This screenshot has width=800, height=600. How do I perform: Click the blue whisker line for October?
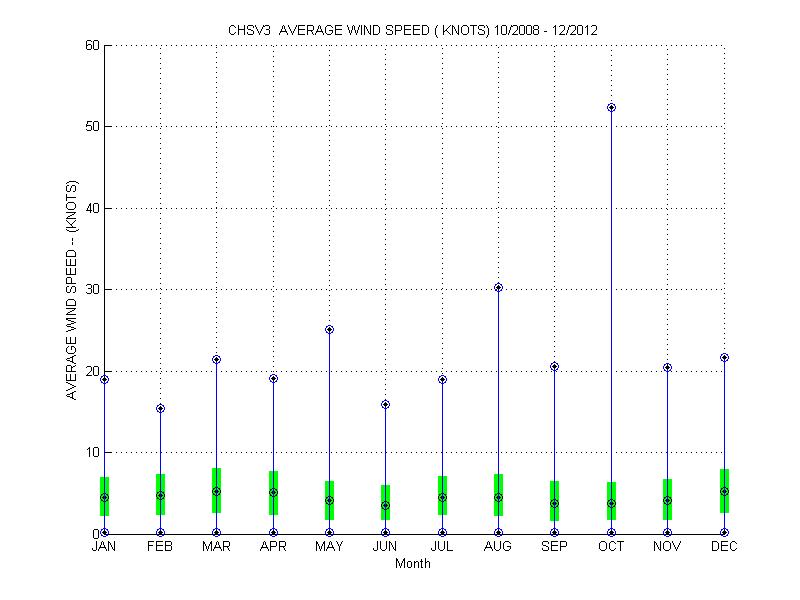coord(611,300)
